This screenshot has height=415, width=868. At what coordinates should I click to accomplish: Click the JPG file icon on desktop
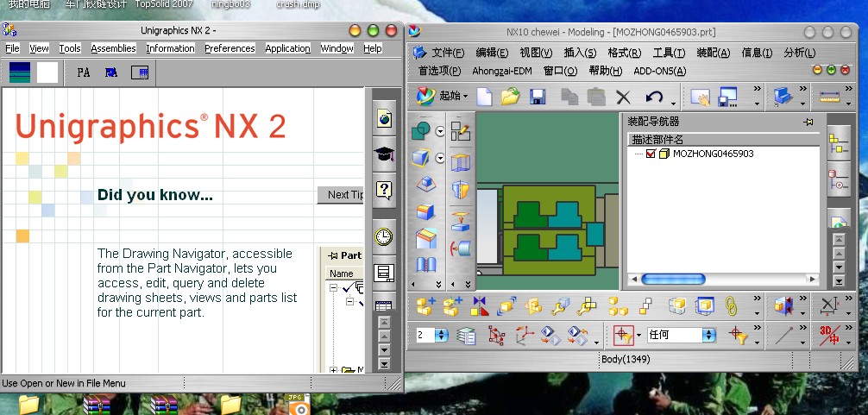point(297,405)
